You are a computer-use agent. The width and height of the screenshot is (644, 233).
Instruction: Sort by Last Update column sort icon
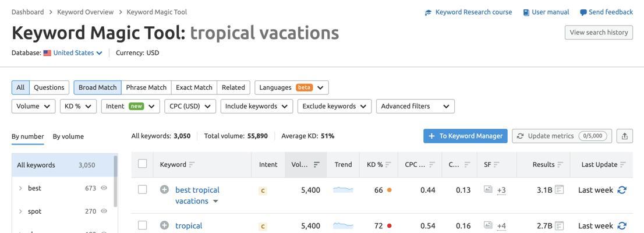[x=623, y=164]
